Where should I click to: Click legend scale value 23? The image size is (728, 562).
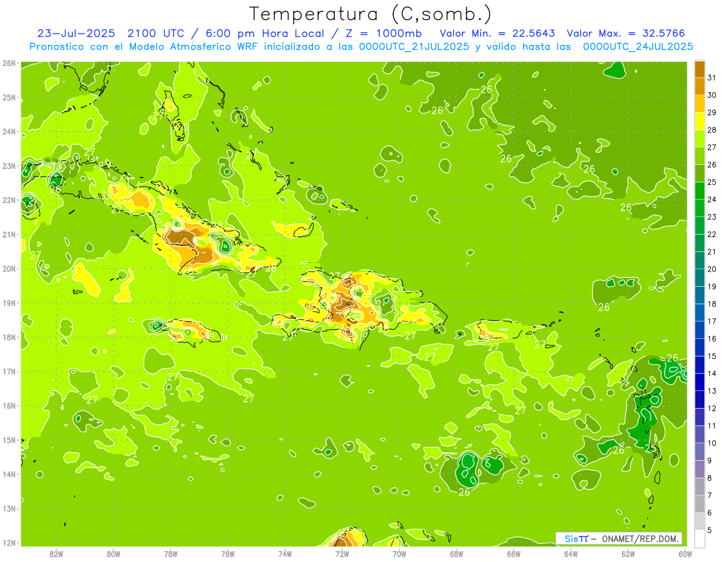[x=712, y=216]
